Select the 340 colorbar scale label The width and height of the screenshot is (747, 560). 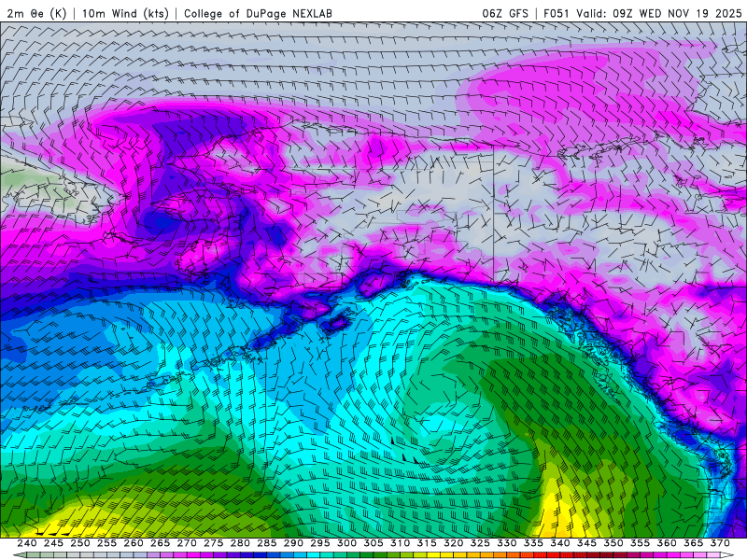(560, 543)
